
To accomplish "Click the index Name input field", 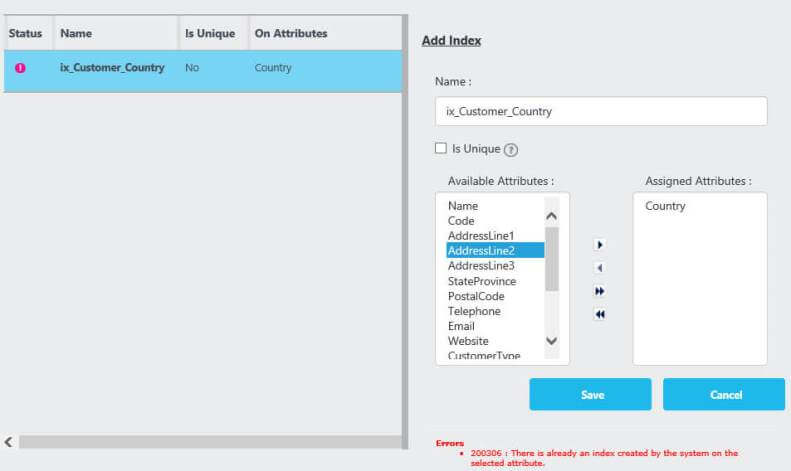I will [601, 111].
